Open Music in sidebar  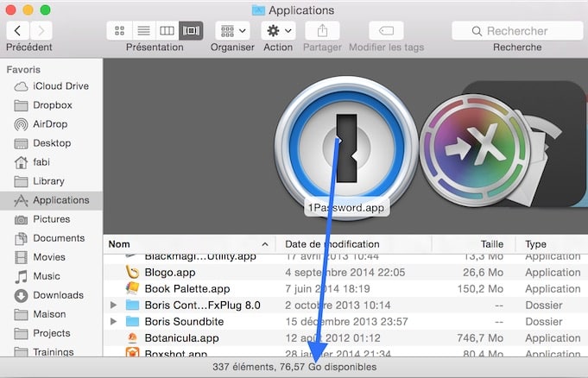point(52,276)
